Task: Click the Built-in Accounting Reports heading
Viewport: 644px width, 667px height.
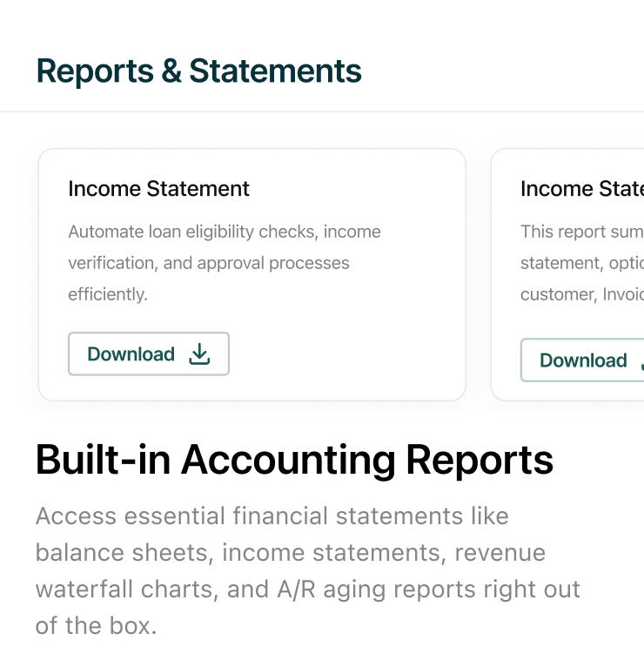Action: click(294, 460)
